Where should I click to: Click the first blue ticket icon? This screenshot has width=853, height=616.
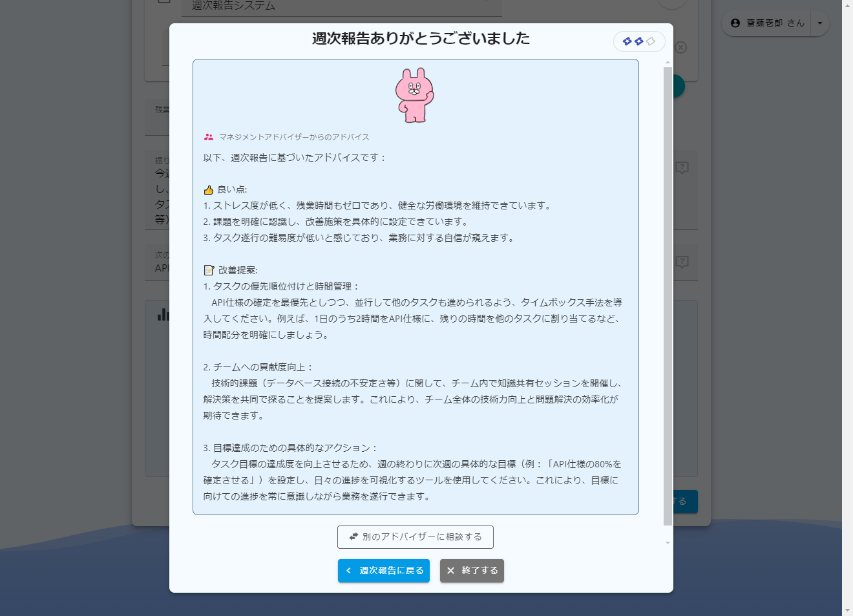pyautogui.click(x=627, y=41)
